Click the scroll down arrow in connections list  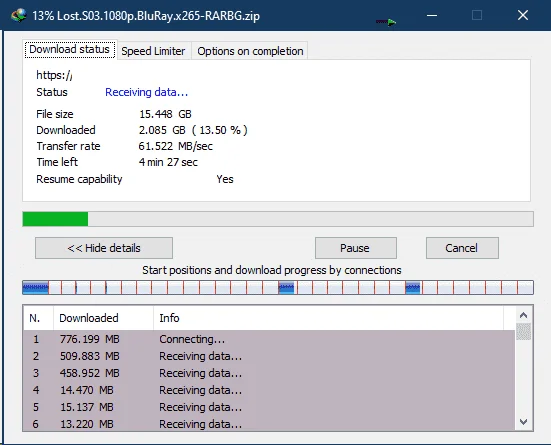click(524, 422)
